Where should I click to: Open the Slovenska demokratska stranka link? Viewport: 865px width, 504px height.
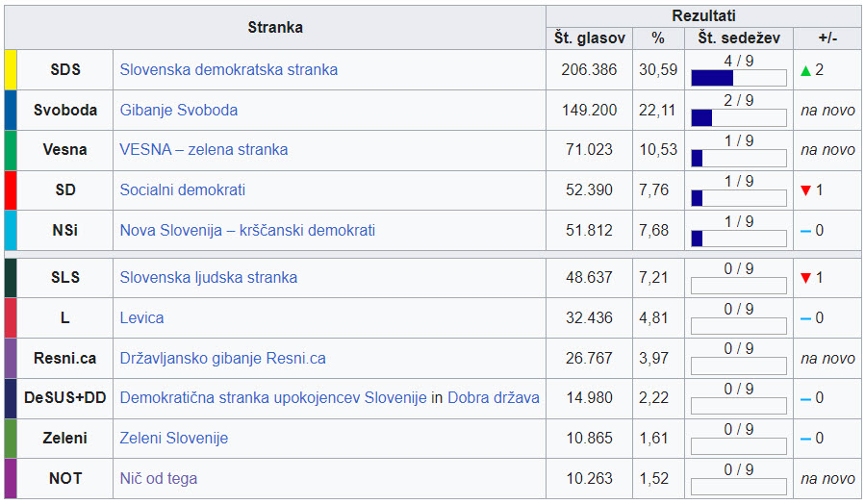[x=228, y=70]
